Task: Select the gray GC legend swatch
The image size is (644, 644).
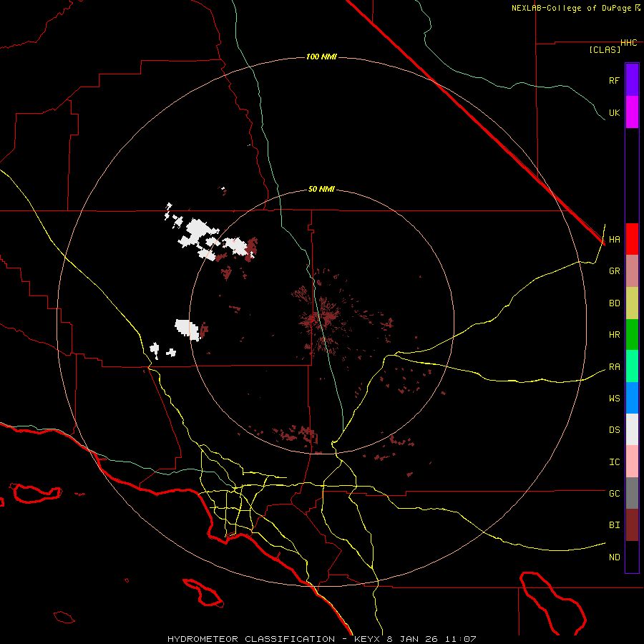Action: click(x=632, y=493)
